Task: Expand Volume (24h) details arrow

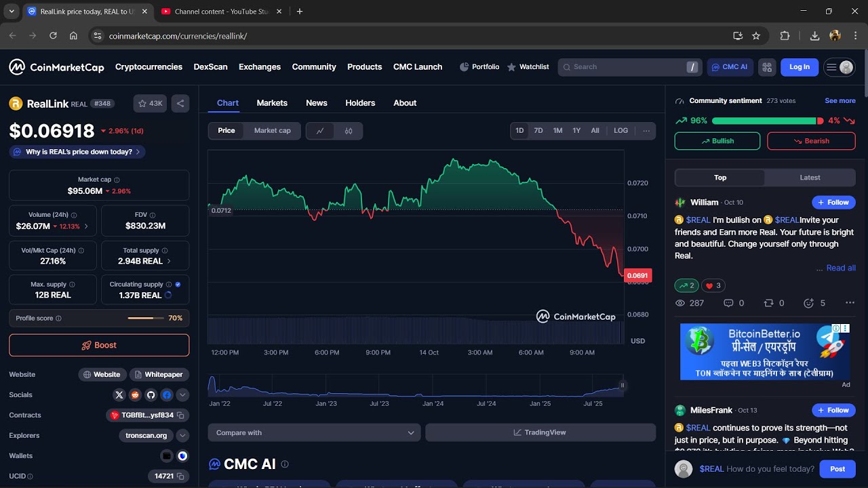Action: (86, 226)
